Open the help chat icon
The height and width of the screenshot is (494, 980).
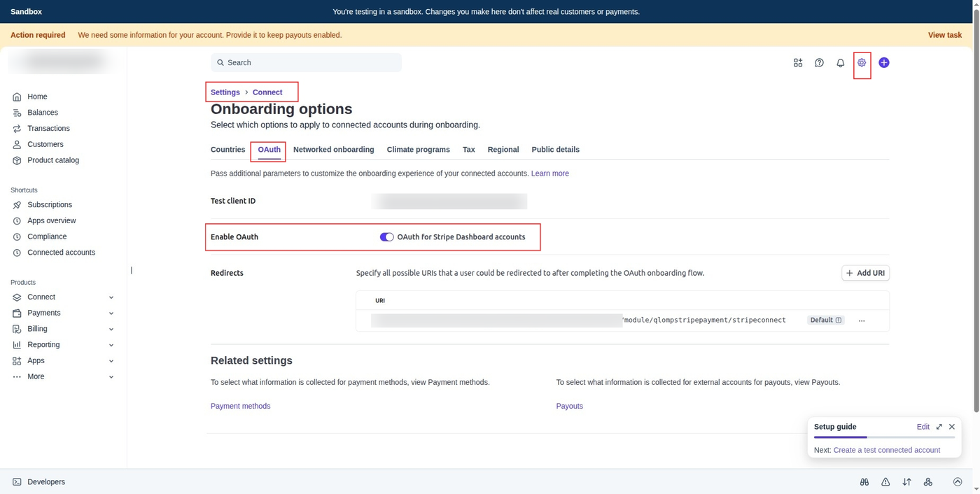click(819, 63)
